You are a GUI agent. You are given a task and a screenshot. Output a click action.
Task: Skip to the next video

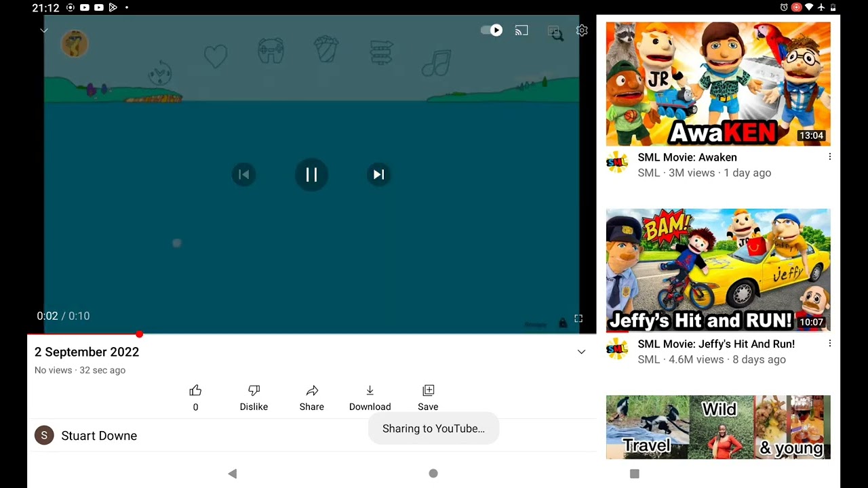click(x=378, y=175)
